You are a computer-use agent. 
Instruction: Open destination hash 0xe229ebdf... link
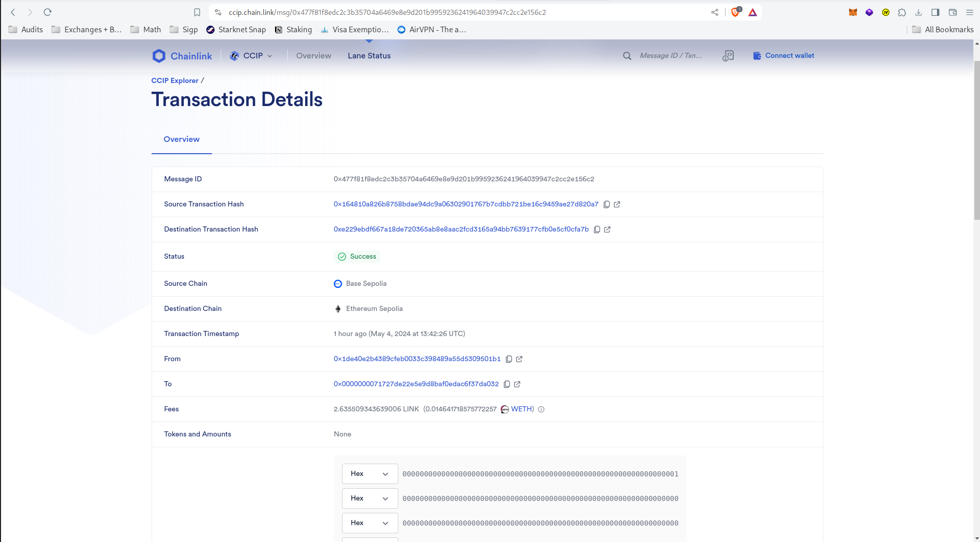tap(461, 230)
